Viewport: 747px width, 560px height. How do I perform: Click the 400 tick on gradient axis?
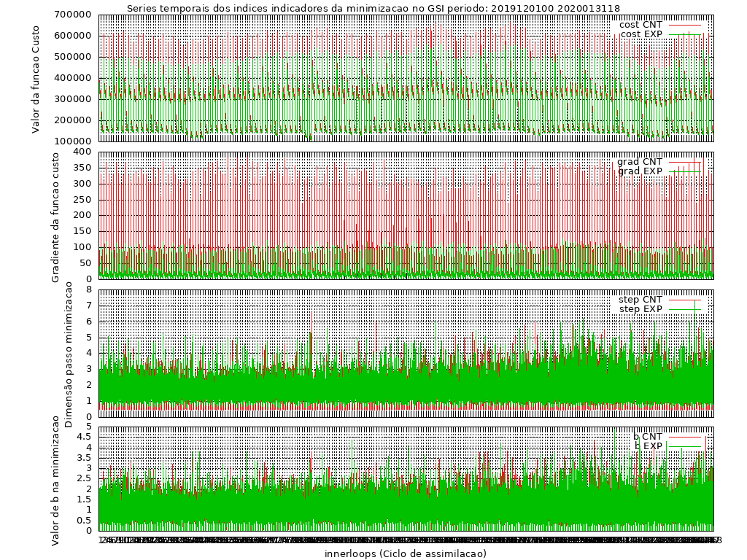click(x=83, y=152)
